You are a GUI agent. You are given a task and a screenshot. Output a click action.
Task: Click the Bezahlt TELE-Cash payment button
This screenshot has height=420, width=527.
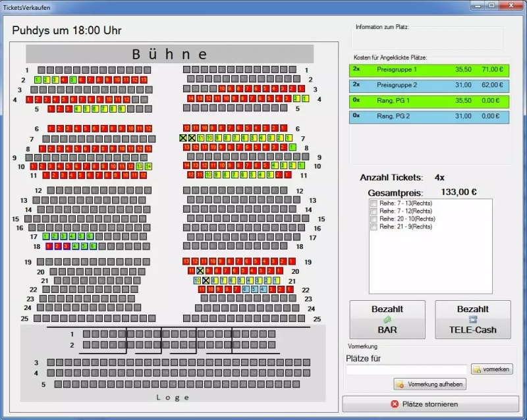472,319
